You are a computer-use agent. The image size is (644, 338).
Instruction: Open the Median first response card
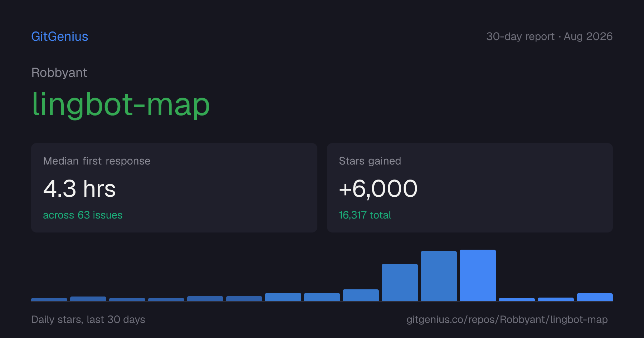(x=174, y=188)
